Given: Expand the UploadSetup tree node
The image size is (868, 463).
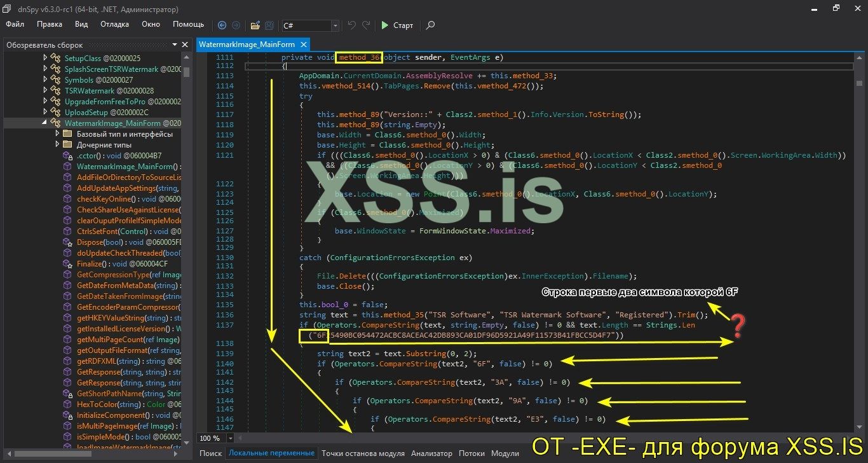Looking at the screenshot, I should click(45, 113).
